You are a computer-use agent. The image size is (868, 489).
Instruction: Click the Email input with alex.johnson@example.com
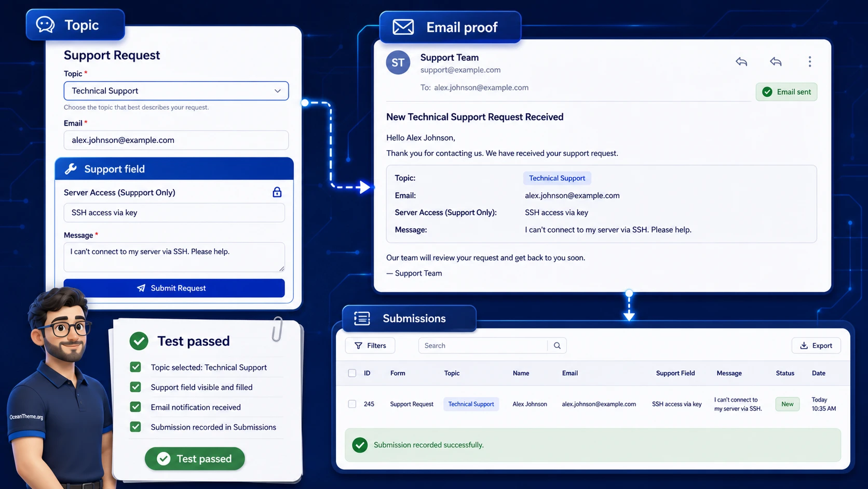coord(176,140)
